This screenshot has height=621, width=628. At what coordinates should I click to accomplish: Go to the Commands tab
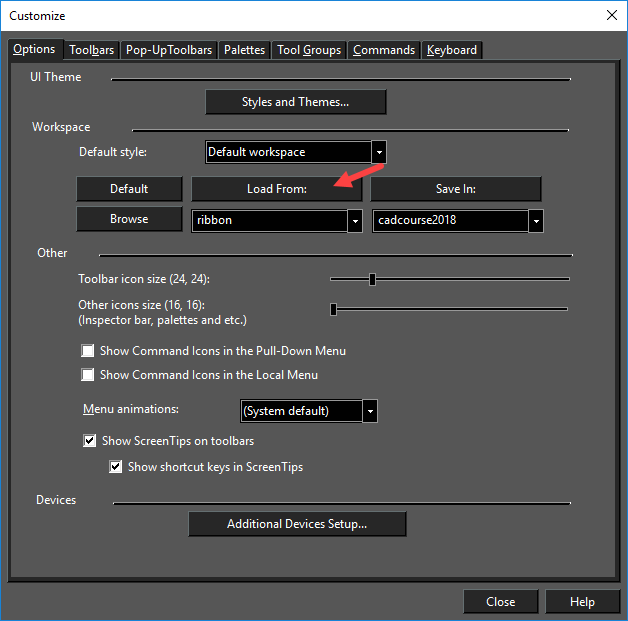coord(384,50)
